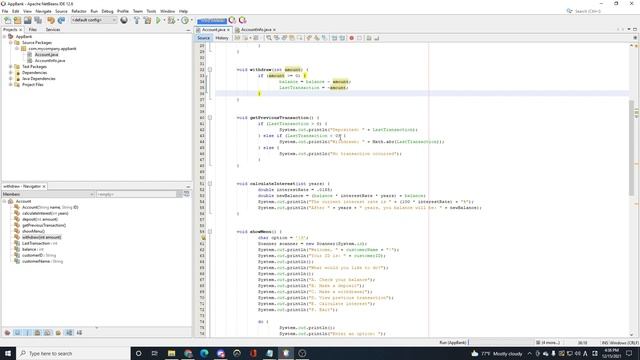Click the Save All toolbar icon
Viewport: 640px width, 360px height.
38,20
